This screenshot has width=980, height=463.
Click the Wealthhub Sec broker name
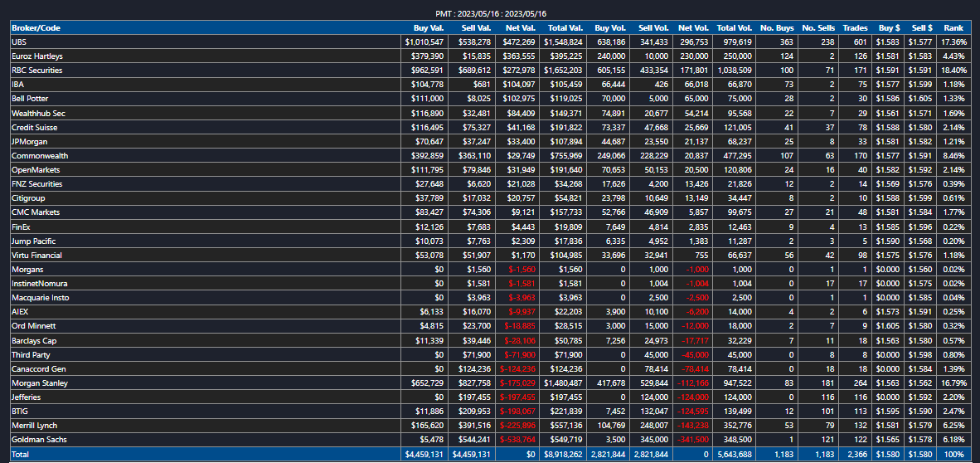pyautogui.click(x=38, y=113)
